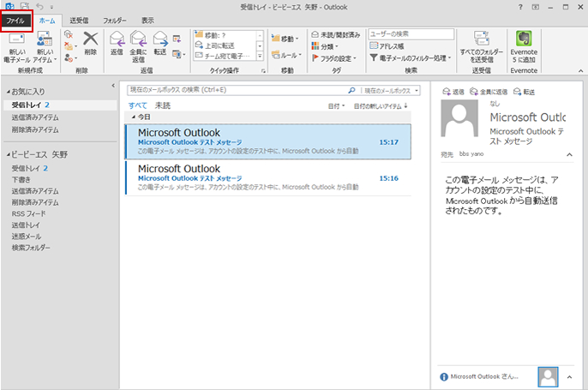Show only 未読 messages in the list

click(x=162, y=105)
